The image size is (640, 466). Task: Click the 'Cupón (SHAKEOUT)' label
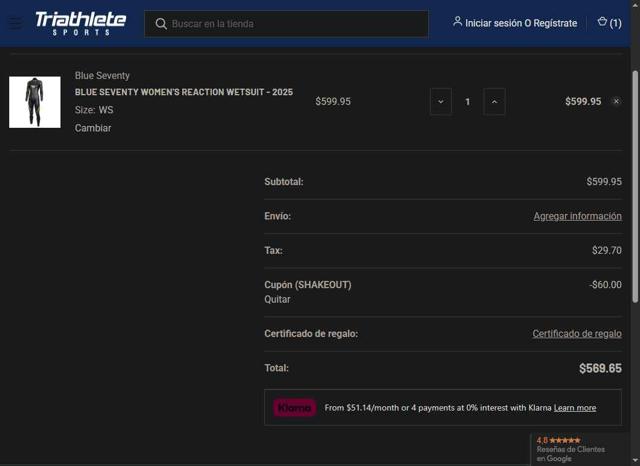308,285
